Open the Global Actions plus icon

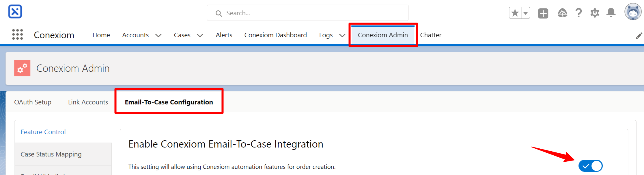coord(543,13)
